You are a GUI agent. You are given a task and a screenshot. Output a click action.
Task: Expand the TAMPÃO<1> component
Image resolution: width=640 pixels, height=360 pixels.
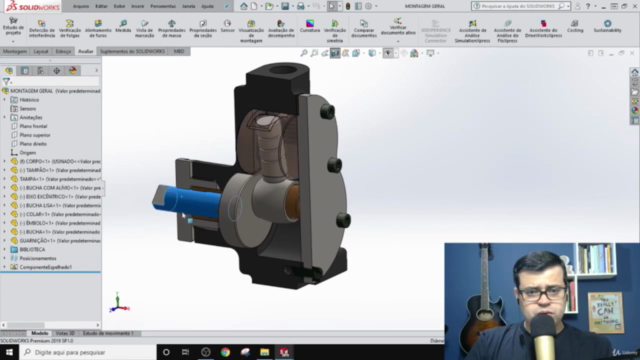pos(4,170)
